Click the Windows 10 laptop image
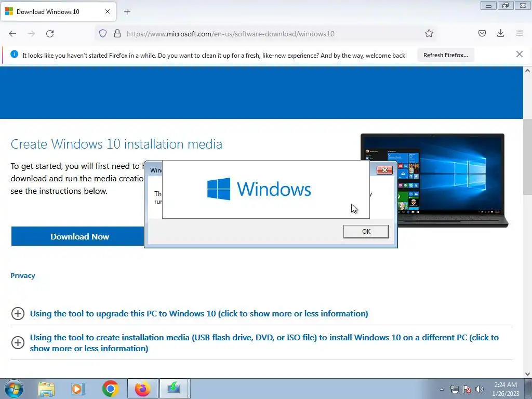The height and width of the screenshot is (399, 532). tap(434, 180)
